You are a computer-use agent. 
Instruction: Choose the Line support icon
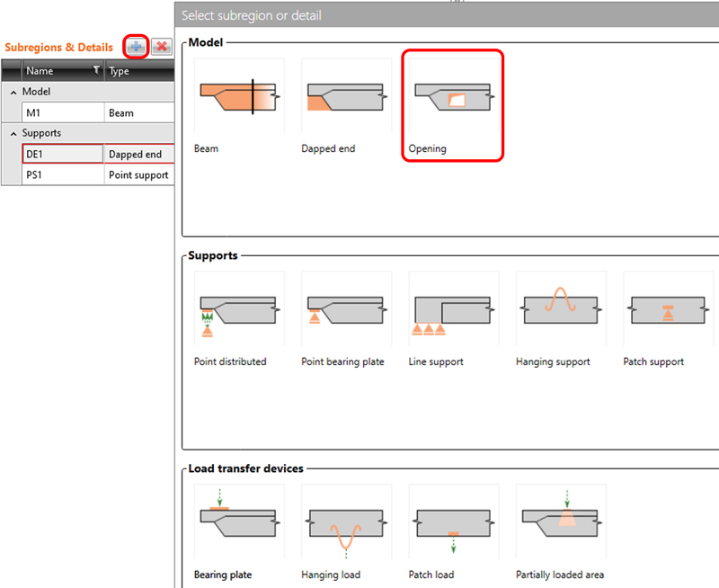(453, 309)
